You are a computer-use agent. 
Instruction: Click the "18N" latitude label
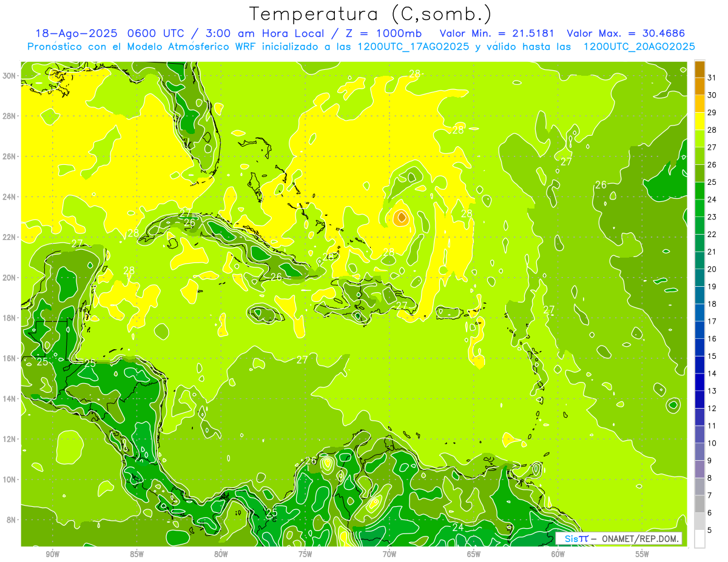click(x=10, y=318)
